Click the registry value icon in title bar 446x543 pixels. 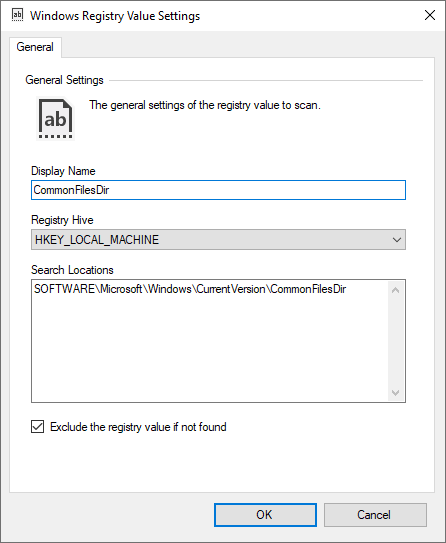pyautogui.click(x=17, y=15)
